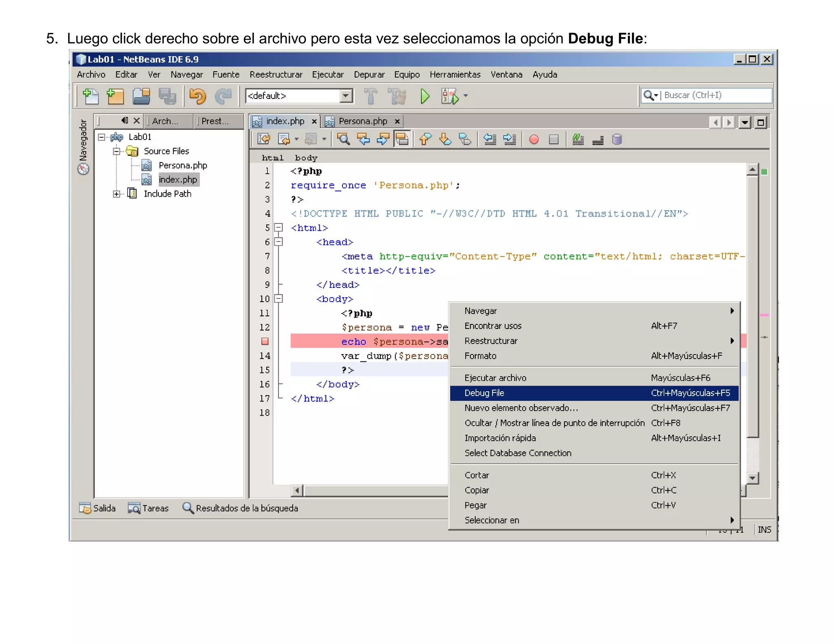Click the Uncomment lines icon
The height and width of the screenshot is (644, 834).
point(598,140)
